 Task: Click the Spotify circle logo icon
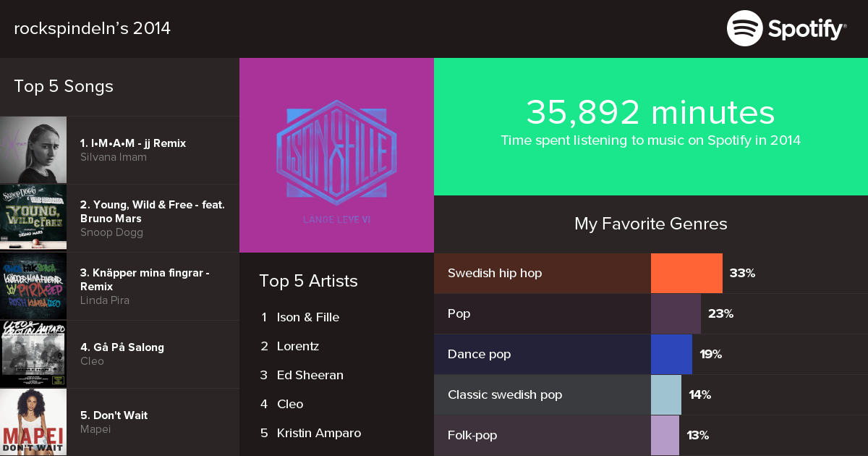pyautogui.click(x=745, y=28)
